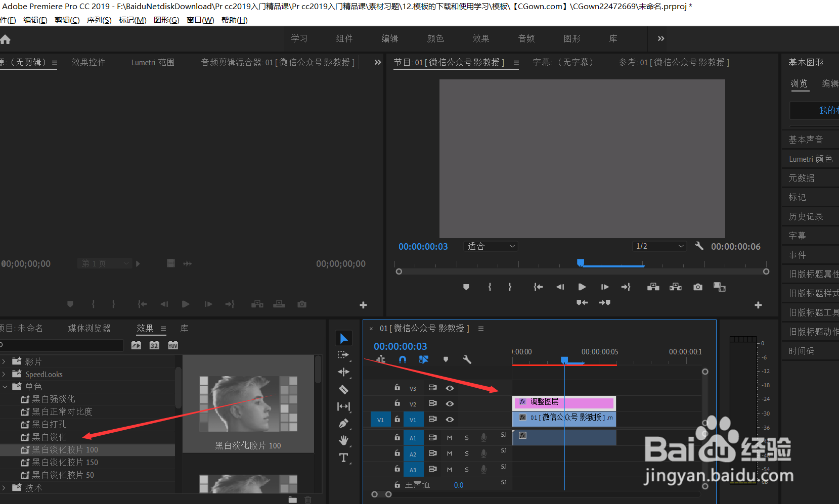Select the Hand tool
Image resolution: width=839 pixels, height=504 pixels.
[343, 440]
